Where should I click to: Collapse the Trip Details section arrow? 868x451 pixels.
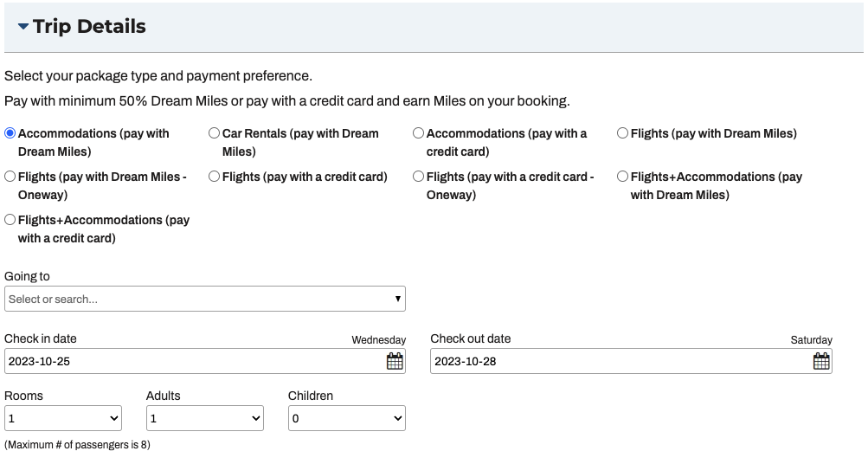pos(23,27)
